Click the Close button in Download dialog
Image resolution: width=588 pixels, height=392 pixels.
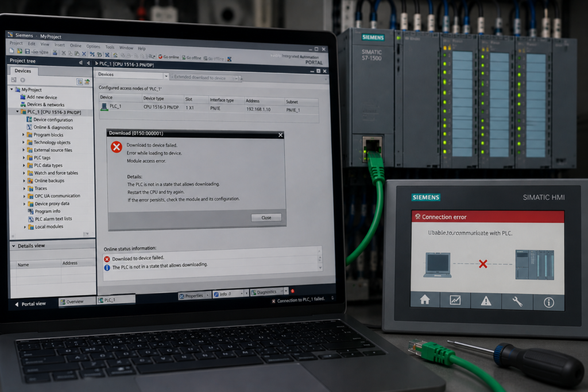[x=266, y=218]
